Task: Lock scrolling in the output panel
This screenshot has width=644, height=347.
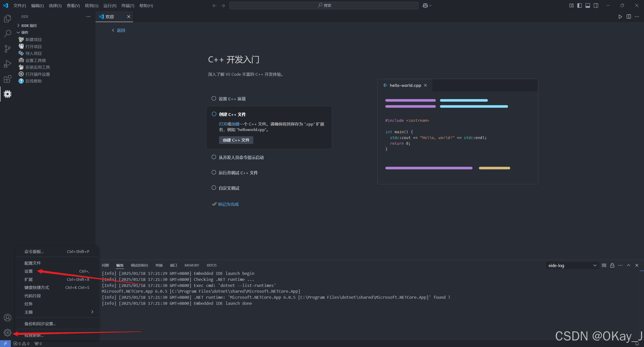Action: [612, 265]
